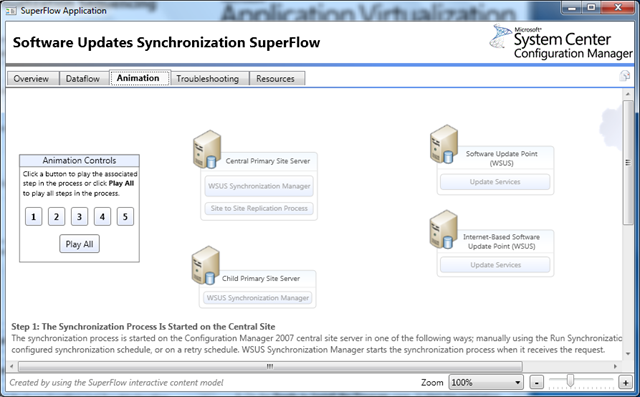Image resolution: width=640 pixels, height=397 pixels.
Task: Click the zoom out minus button
Action: (536, 383)
